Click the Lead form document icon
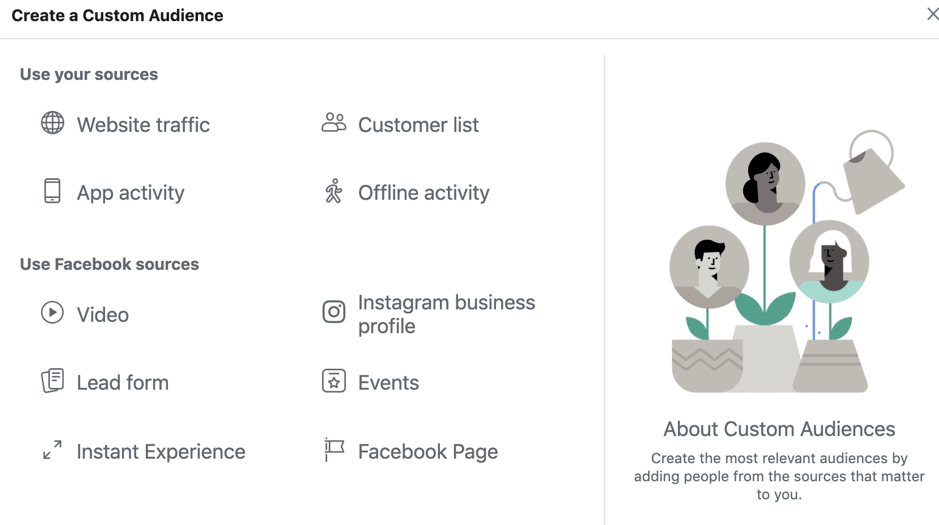The image size is (939, 525). pos(52,381)
